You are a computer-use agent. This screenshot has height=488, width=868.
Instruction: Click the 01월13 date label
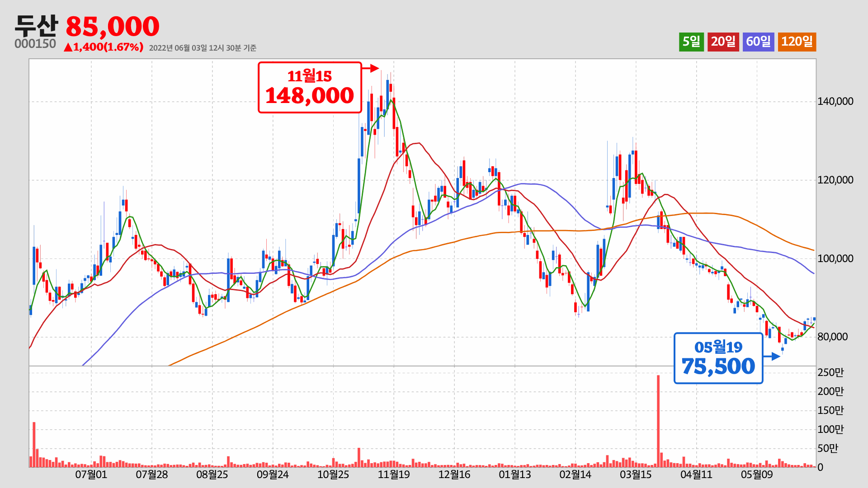515,475
